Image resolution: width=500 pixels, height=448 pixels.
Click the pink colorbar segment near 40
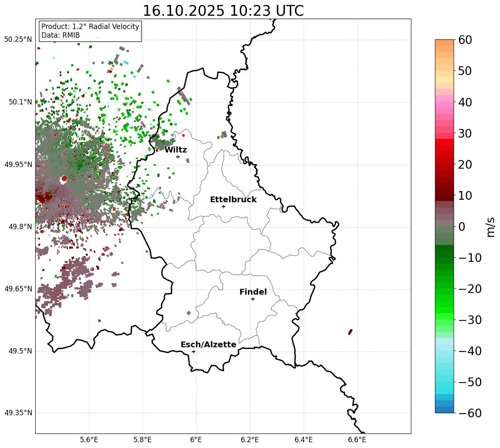(x=444, y=105)
